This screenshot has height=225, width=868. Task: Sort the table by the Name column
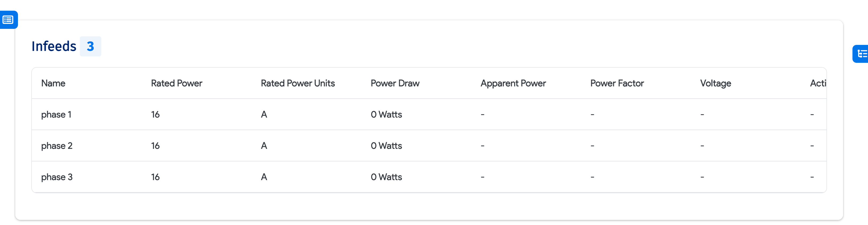point(53,83)
